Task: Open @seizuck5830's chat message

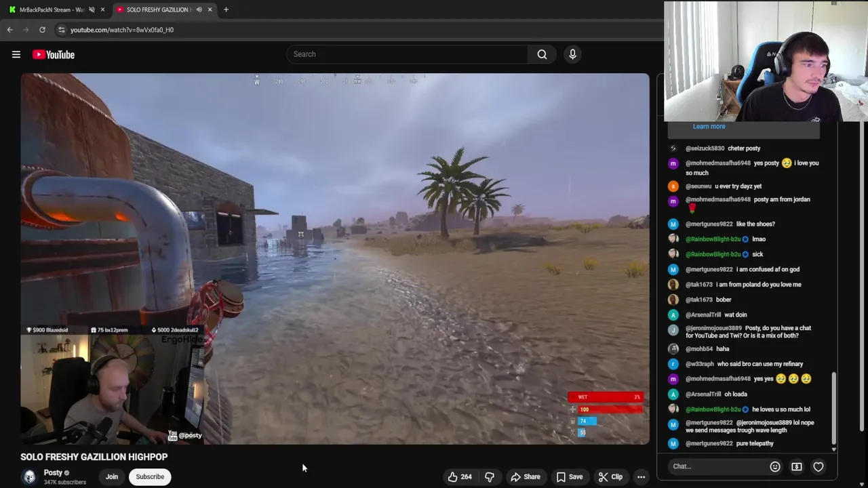Action: [744, 148]
